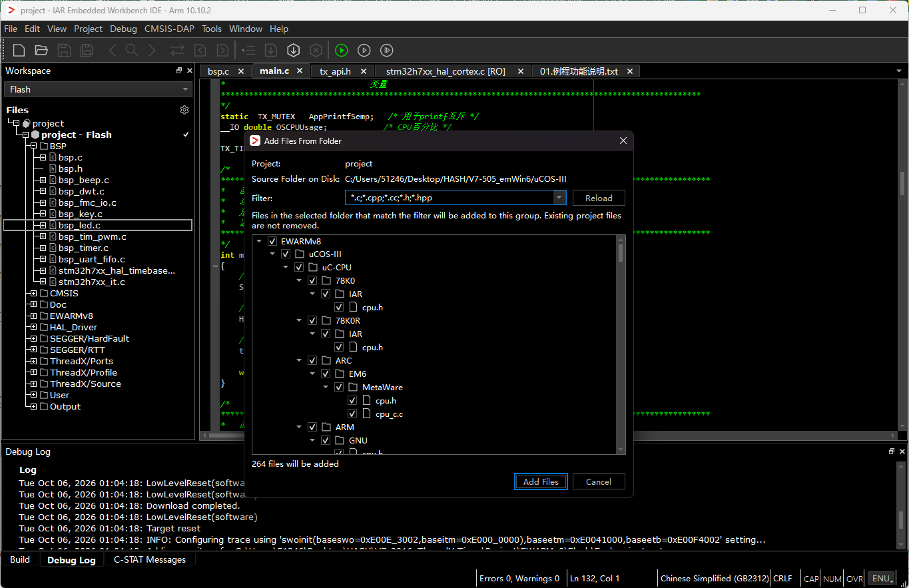The image size is (909, 588).
Task: Click the Save floppy disk toolbar icon
Action: click(64, 50)
